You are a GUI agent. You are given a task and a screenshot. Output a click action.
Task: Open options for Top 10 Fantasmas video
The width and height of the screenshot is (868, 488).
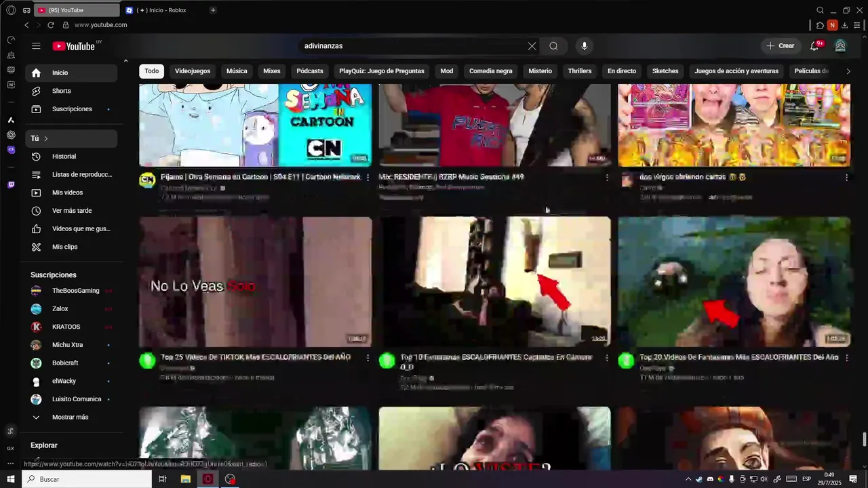point(607,358)
